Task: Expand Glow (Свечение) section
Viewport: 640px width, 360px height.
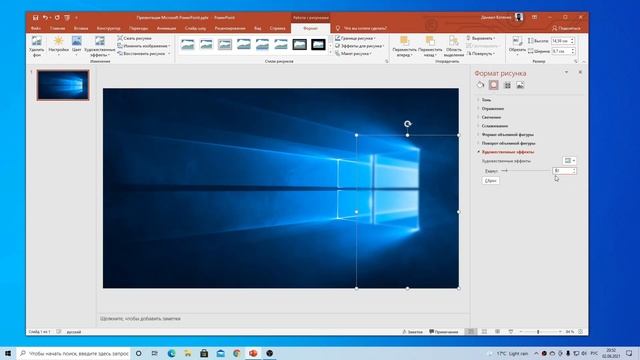Action: tap(491, 117)
